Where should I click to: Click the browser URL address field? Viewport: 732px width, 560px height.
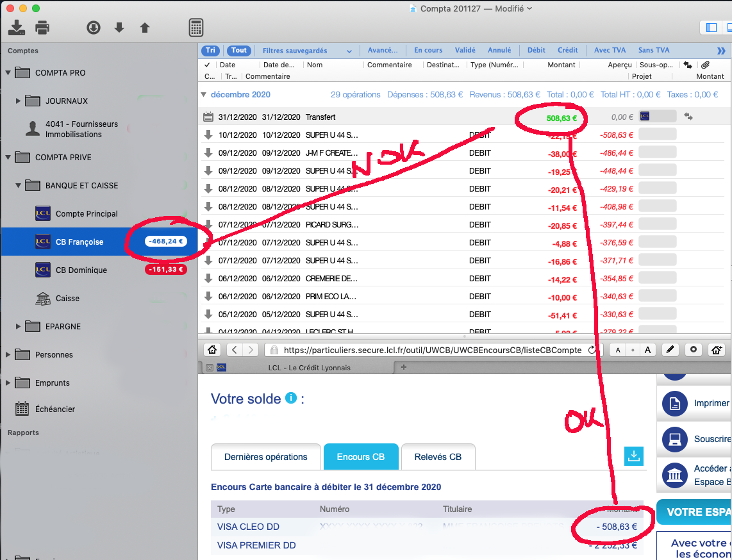(432, 350)
